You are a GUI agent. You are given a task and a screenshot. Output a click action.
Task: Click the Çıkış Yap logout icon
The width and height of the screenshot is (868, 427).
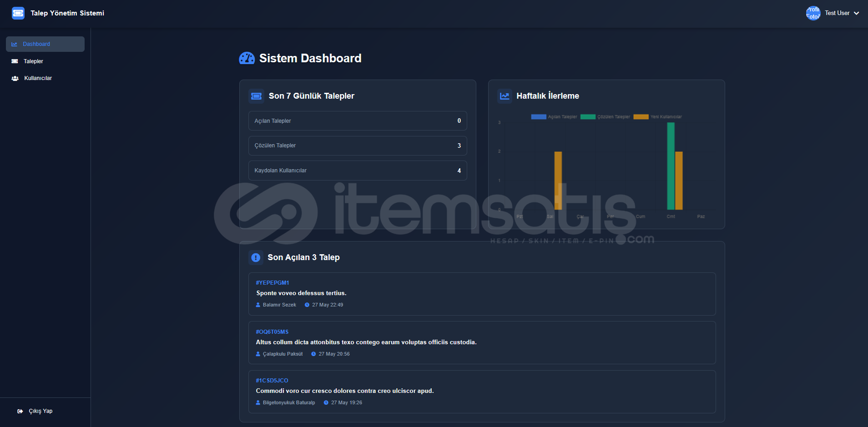(20, 411)
